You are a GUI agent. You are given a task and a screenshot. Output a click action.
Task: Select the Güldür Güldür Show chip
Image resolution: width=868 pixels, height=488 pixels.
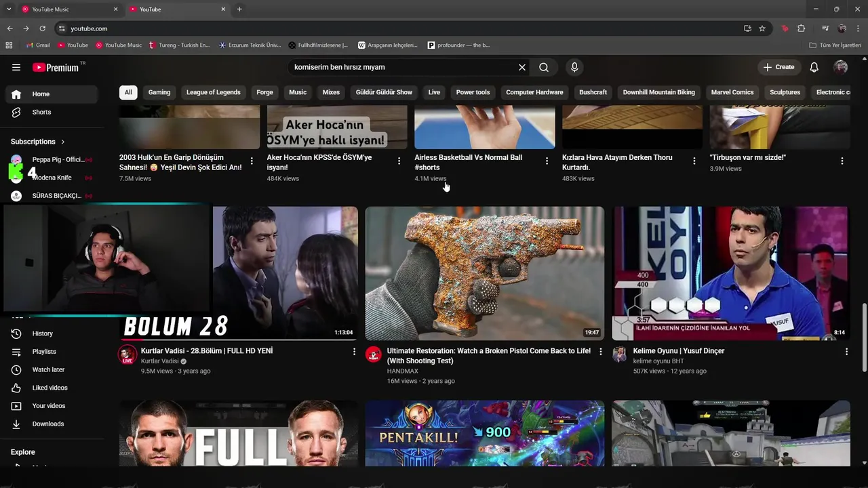click(x=384, y=92)
